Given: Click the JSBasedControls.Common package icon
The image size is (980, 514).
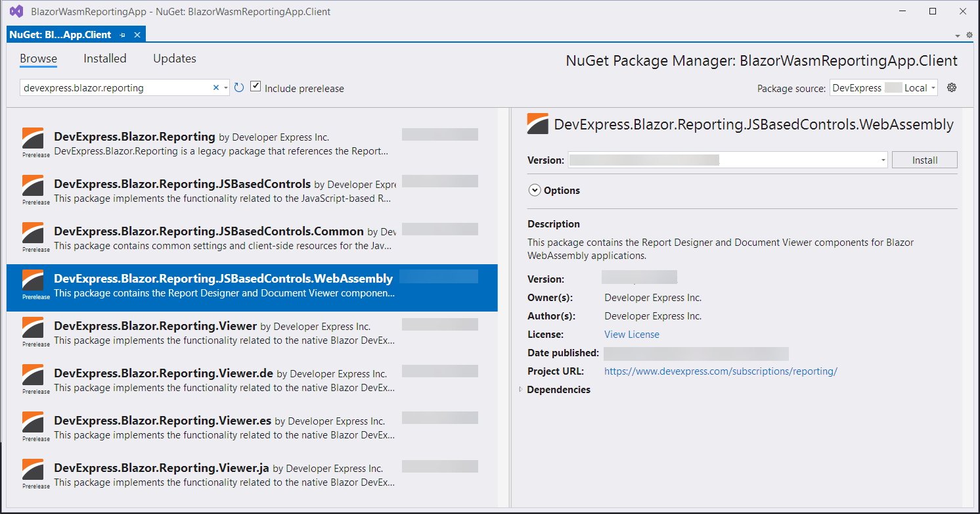Looking at the screenshot, I should click(x=33, y=233).
